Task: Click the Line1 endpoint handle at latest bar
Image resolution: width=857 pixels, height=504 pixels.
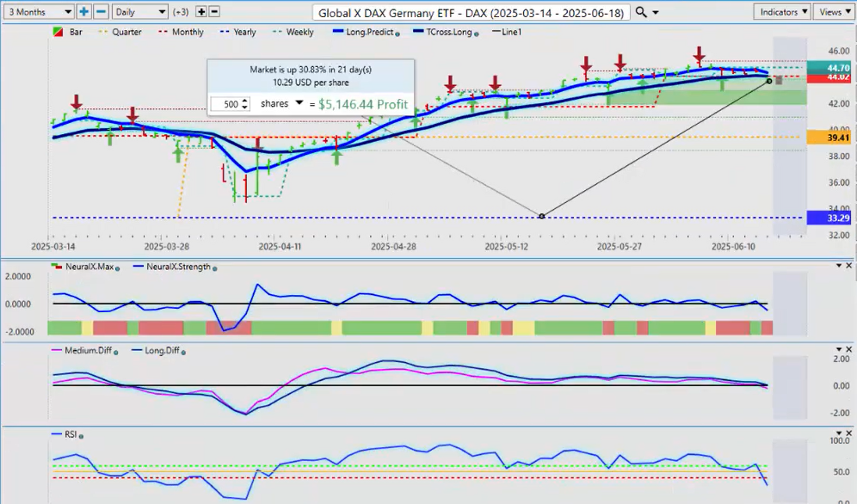Action: [769, 82]
